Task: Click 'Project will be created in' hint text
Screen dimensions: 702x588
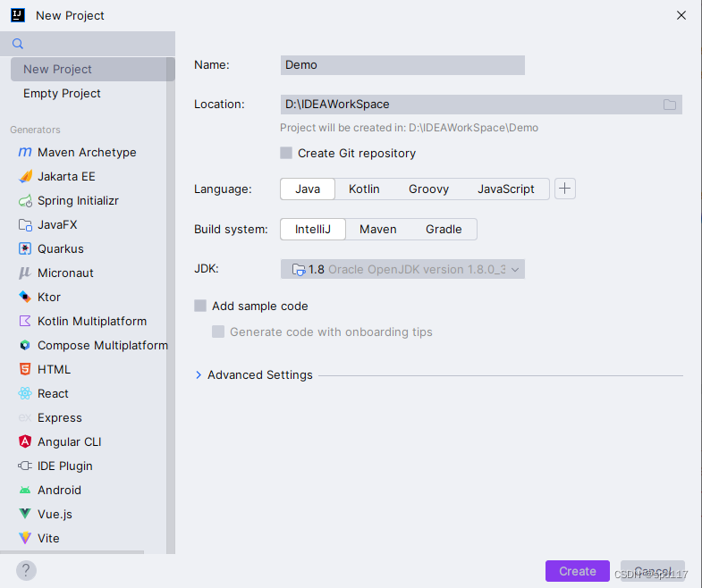Action: [x=409, y=128]
